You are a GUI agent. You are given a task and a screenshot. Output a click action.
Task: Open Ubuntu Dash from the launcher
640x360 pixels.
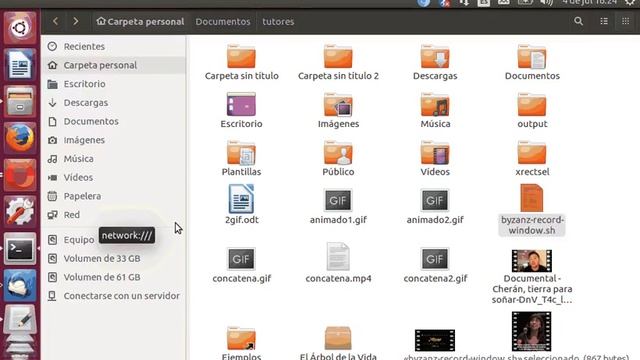click(x=20, y=28)
